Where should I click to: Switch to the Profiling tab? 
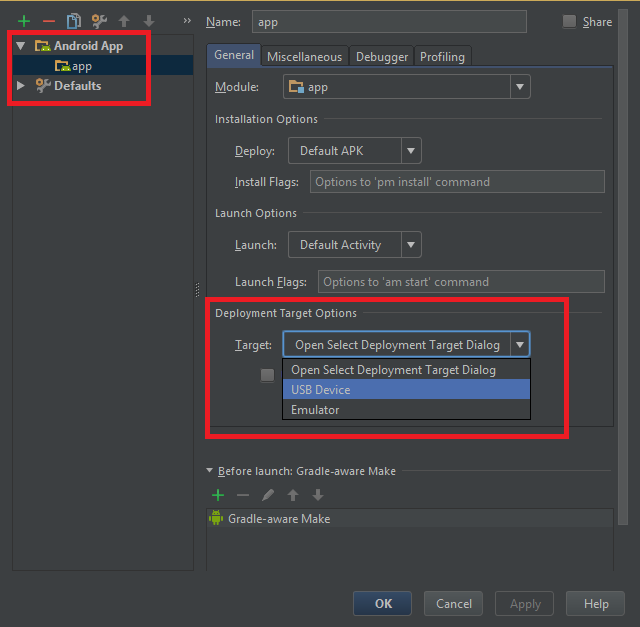(442, 57)
